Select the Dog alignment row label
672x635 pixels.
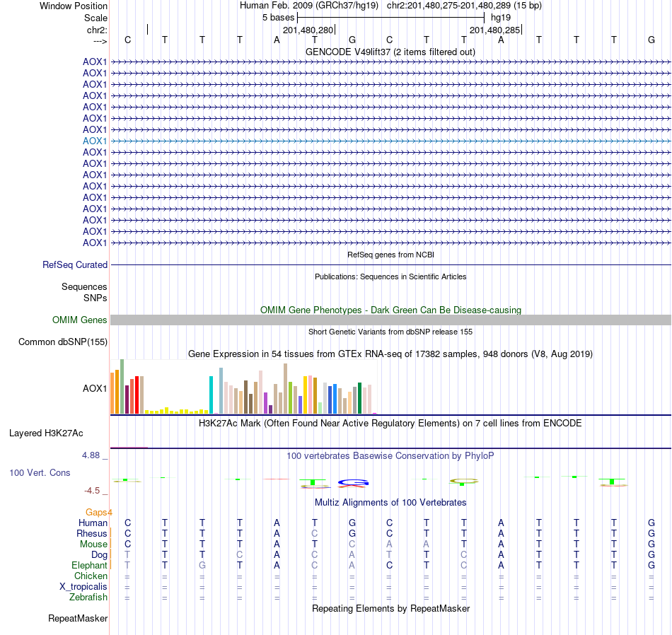coord(99,555)
